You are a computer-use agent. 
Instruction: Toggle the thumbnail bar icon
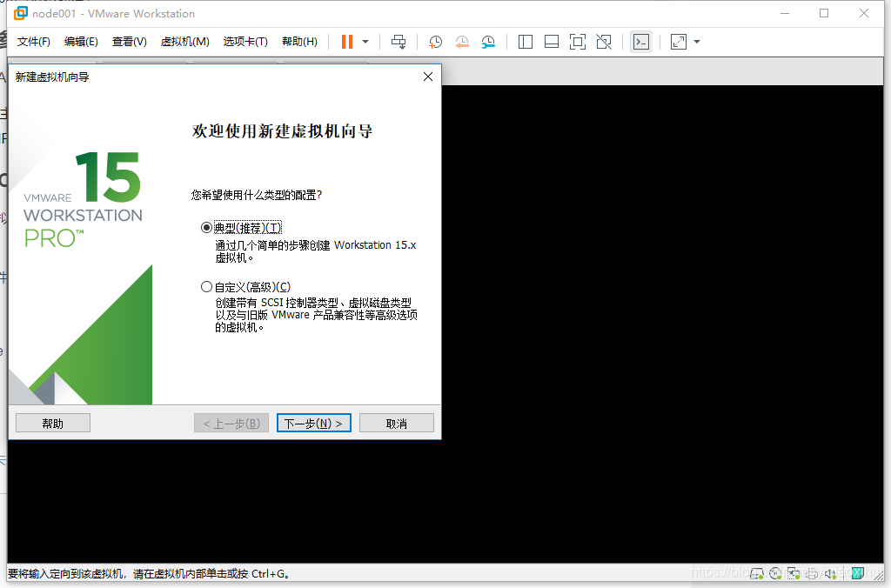551,42
